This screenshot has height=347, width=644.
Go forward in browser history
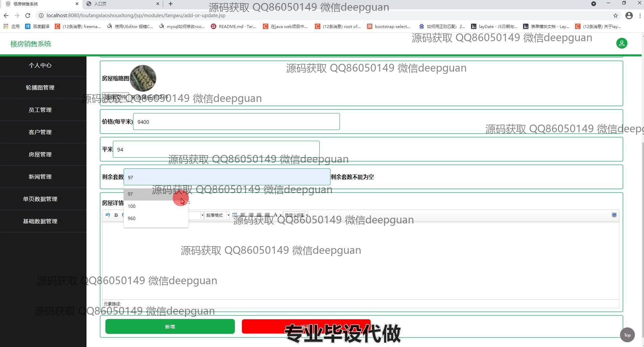(17, 16)
